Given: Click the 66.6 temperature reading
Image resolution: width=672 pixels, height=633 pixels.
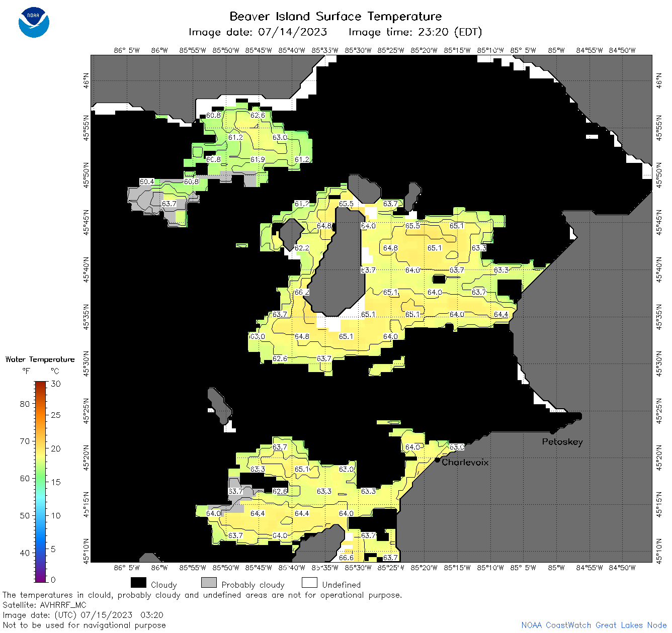Looking at the screenshot, I should click(346, 558).
